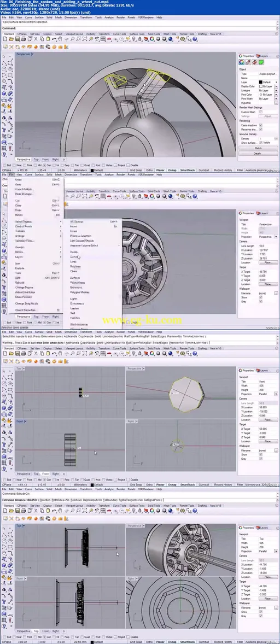Toggle Casts shadows checkbox
Image resolution: width=280 pixels, height=644 pixels.
261,125
